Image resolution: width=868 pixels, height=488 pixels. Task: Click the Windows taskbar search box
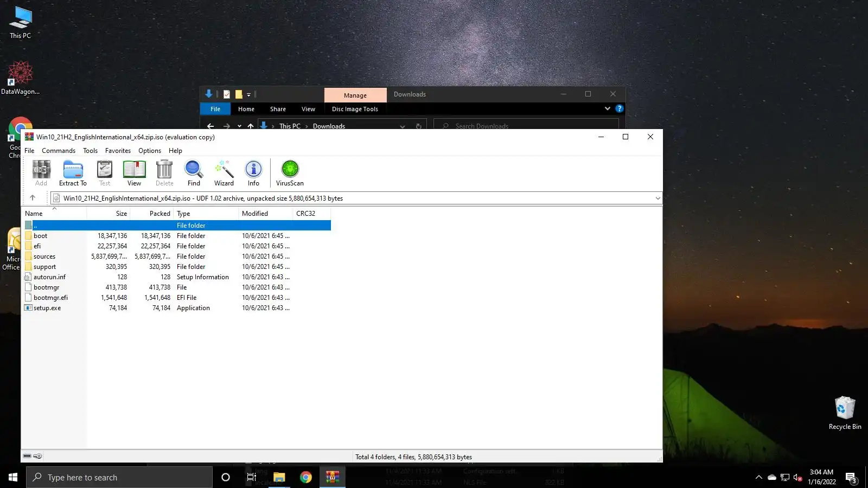(x=119, y=477)
